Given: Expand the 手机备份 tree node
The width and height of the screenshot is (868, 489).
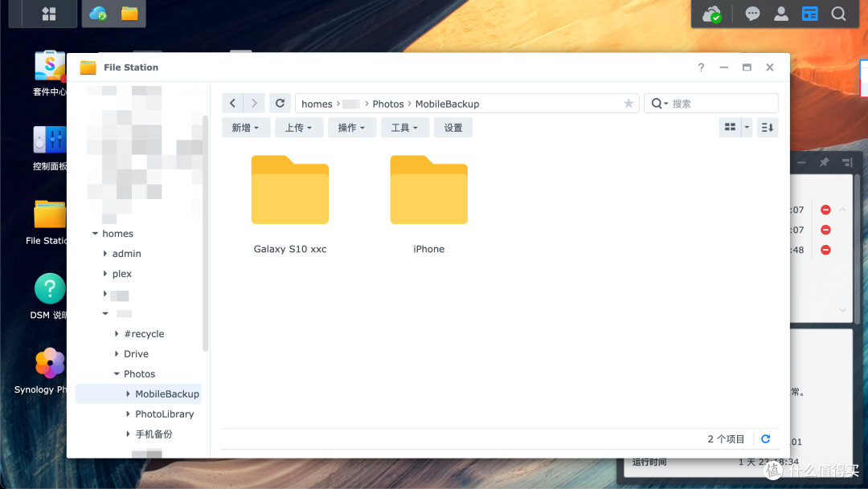Looking at the screenshot, I should click(x=129, y=434).
